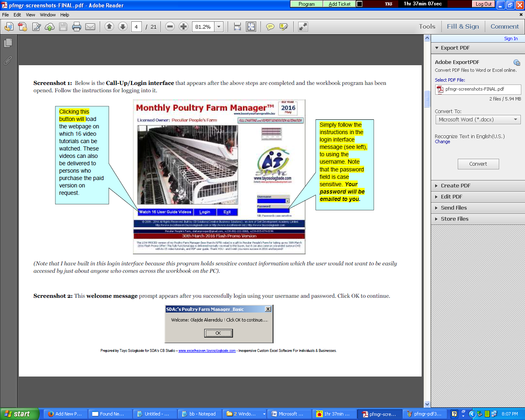Zoom in with the plus button
Viewport: 525px width, 420px height.
coord(183,27)
